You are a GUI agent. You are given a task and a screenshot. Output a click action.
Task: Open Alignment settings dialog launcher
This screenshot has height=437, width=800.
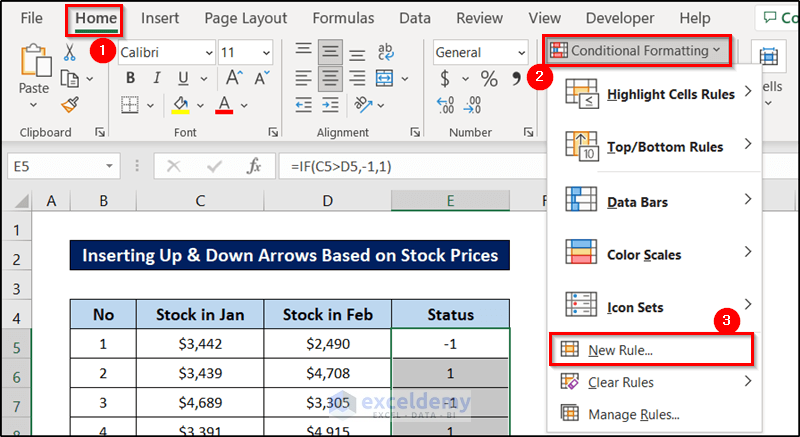(x=415, y=133)
